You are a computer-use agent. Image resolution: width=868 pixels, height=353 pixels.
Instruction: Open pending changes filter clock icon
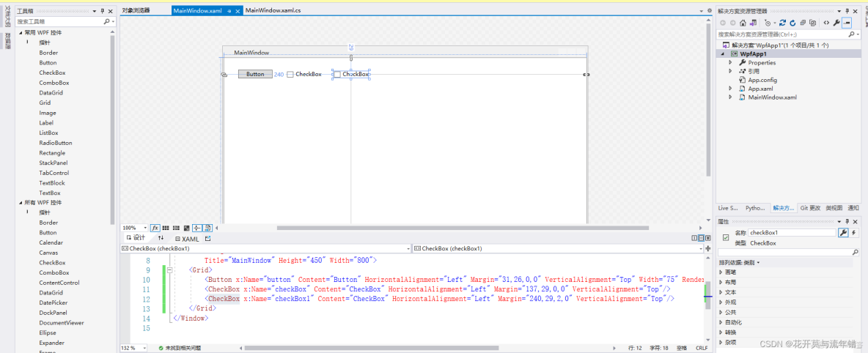coord(768,23)
